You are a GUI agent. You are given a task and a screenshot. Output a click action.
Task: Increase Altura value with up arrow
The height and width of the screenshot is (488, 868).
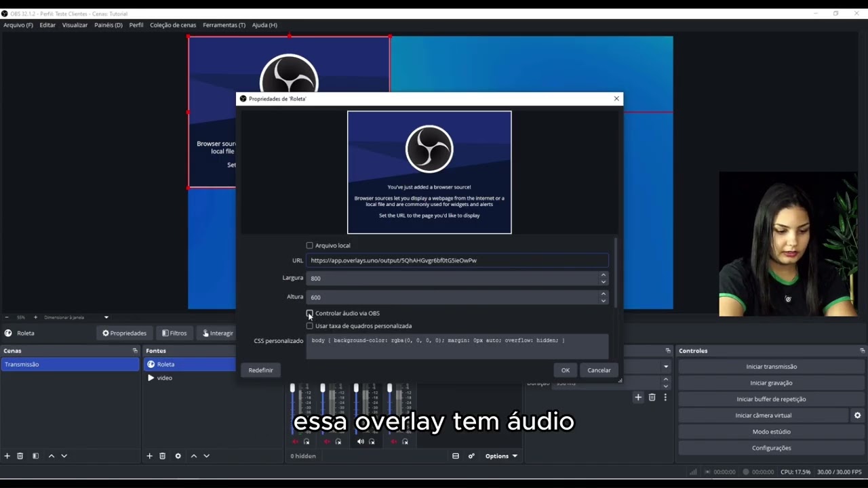click(x=603, y=294)
